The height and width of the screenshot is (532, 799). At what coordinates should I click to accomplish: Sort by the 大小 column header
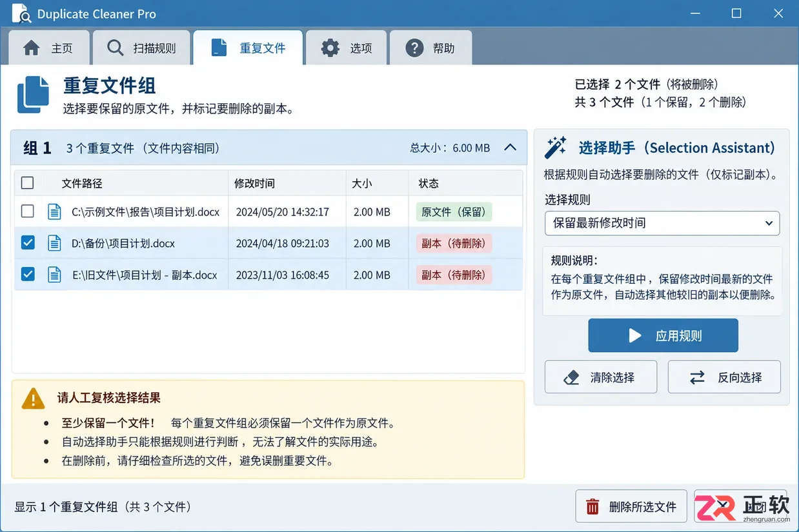[x=362, y=183]
